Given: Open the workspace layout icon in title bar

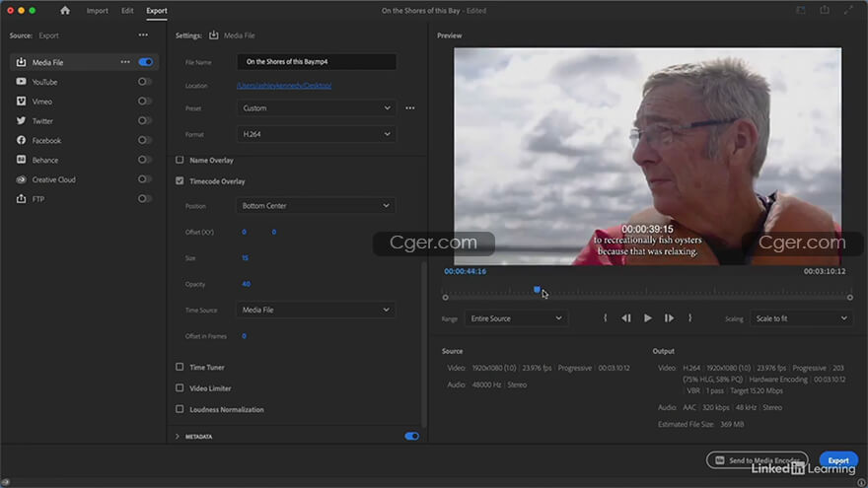Looking at the screenshot, I should (801, 10).
